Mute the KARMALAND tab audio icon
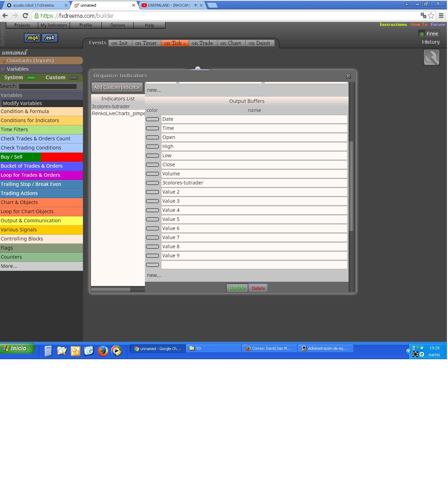This screenshot has height=481, width=448. (196, 5)
